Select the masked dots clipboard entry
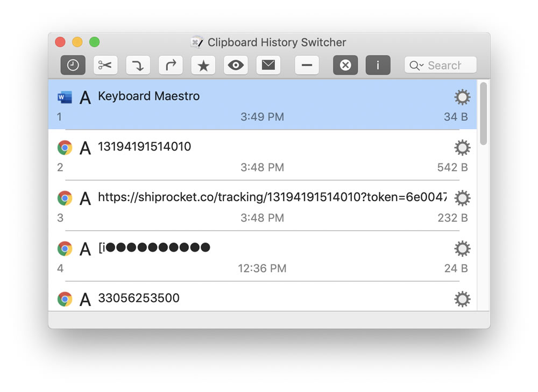 pos(263,256)
